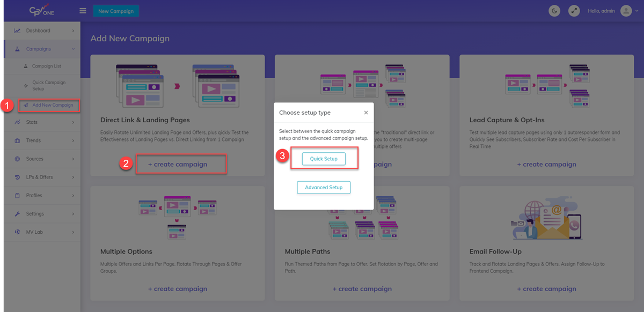The width and height of the screenshot is (644, 312).
Task: Open the Dashboard sidebar menu
Action: [x=42, y=31]
